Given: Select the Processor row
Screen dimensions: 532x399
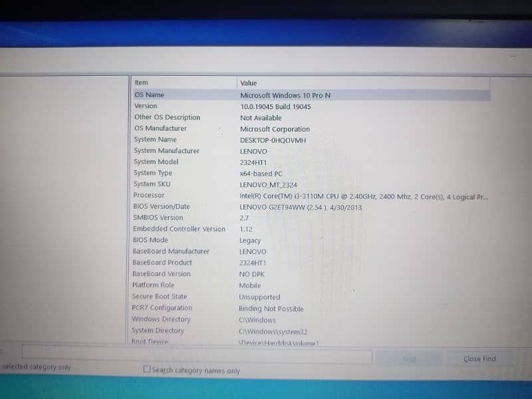Looking at the screenshot, I should [x=149, y=195].
